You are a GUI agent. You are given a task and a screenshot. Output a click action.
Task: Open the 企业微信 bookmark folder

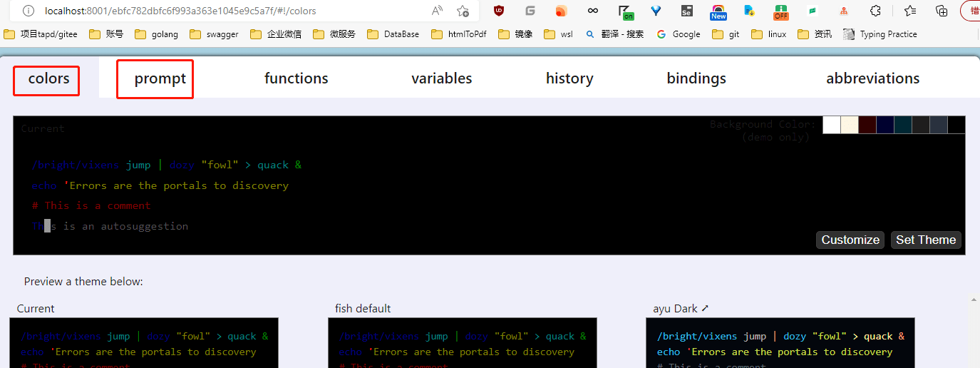(275, 34)
